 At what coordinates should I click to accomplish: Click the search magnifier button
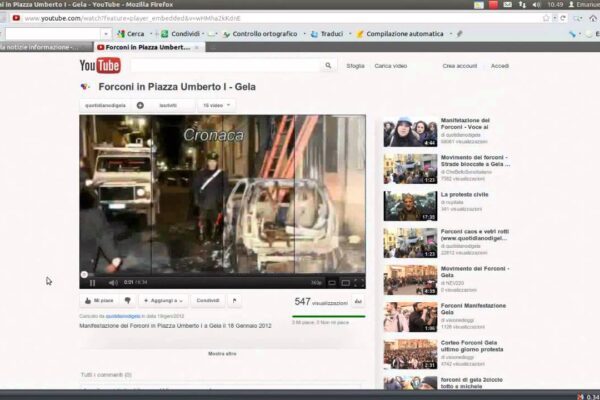[329, 66]
